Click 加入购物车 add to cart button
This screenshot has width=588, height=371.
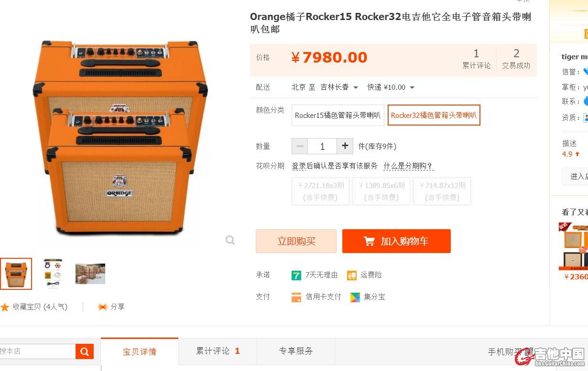pyautogui.click(x=396, y=241)
